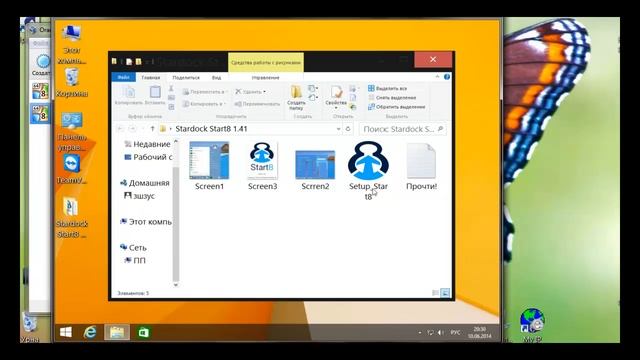This screenshot has width=640, height=360.
Task: Open the Windows Start button
Action: pyautogui.click(x=66, y=332)
